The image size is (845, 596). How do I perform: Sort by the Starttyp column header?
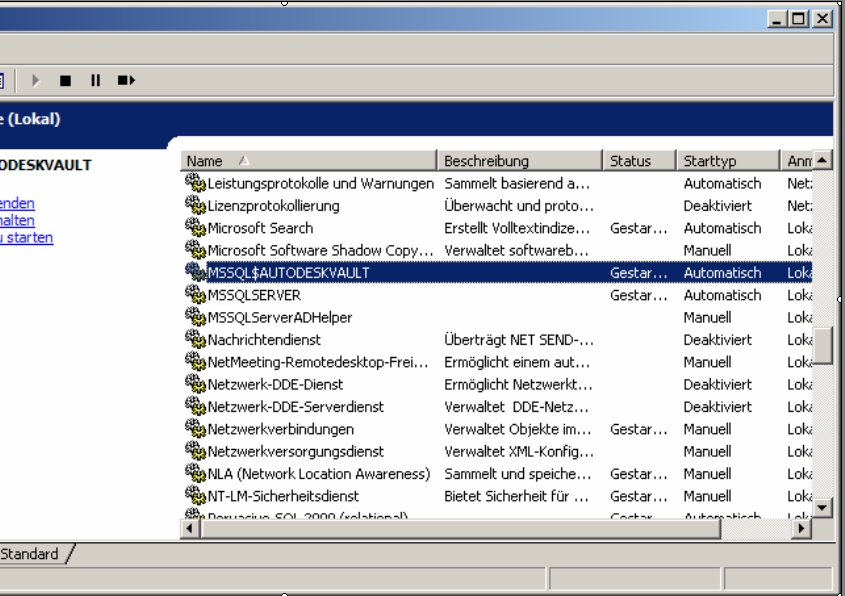point(728,161)
